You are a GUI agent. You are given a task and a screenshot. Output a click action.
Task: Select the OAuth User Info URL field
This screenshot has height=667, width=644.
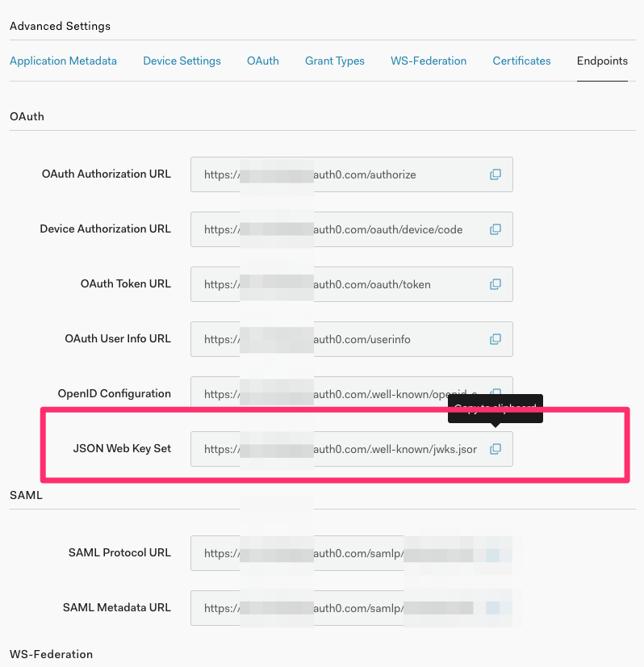tap(339, 339)
